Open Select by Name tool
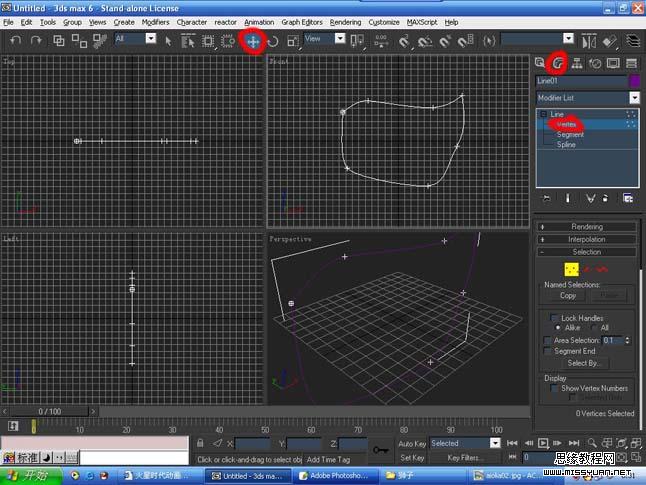This screenshot has width=646, height=485. tap(188, 41)
